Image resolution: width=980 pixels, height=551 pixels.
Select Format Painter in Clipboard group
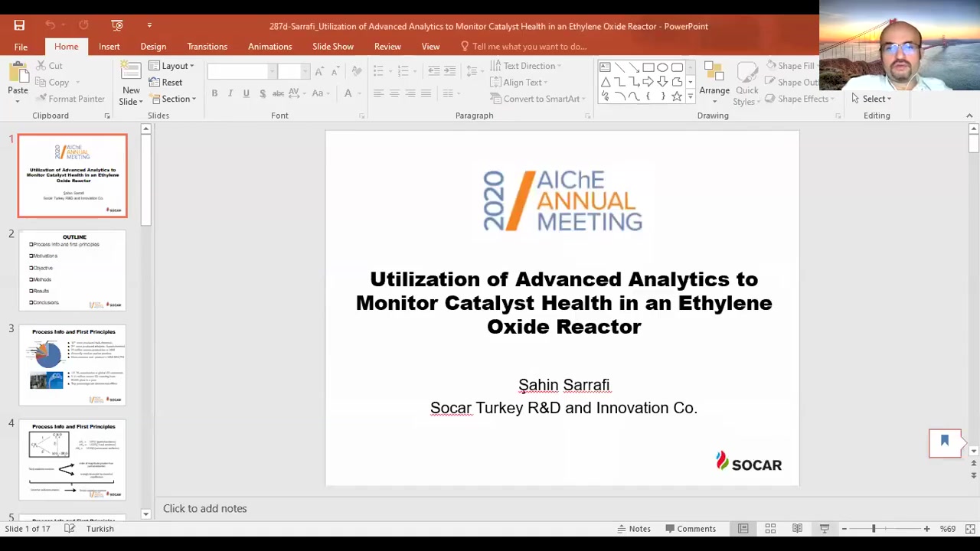click(69, 99)
